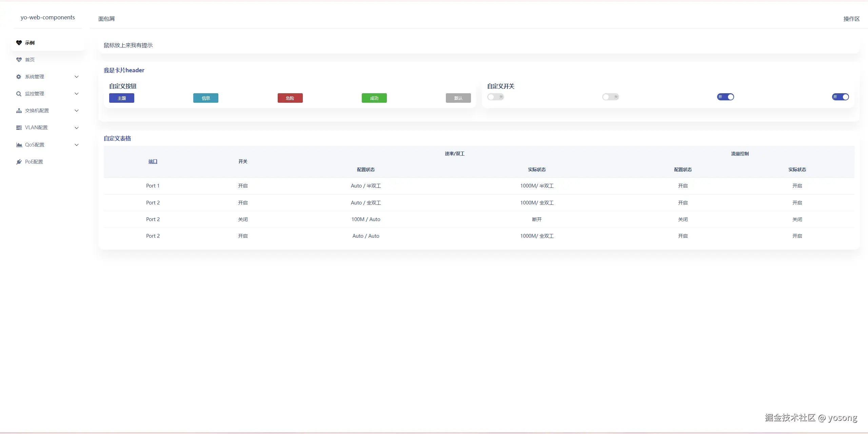Click the gear icon for 系统管理
The width and height of the screenshot is (868, 434).
tap(19, 77)
